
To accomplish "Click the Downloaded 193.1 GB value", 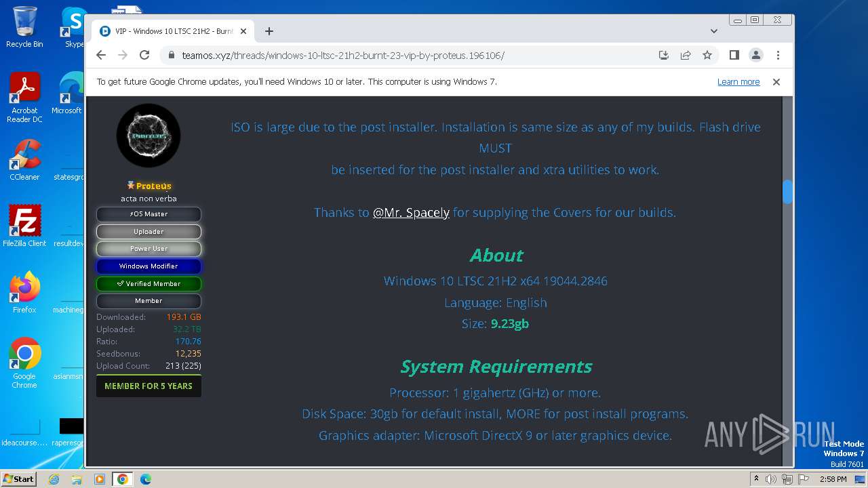I will click(x=184, y=317).
